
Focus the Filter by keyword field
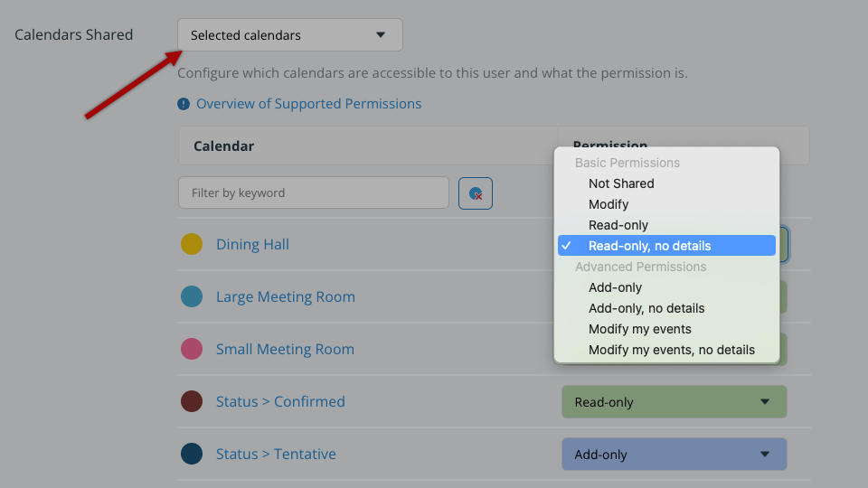[x=314, y=192]
